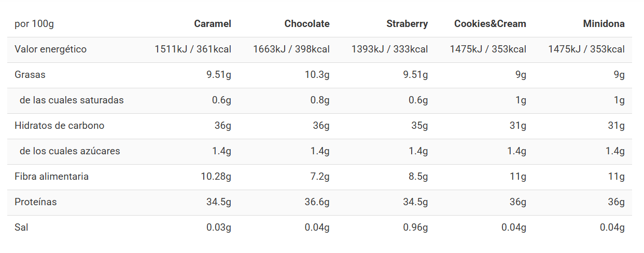
Task: Click 'de los cuales azúcares' label
Action: click(69, 151)
